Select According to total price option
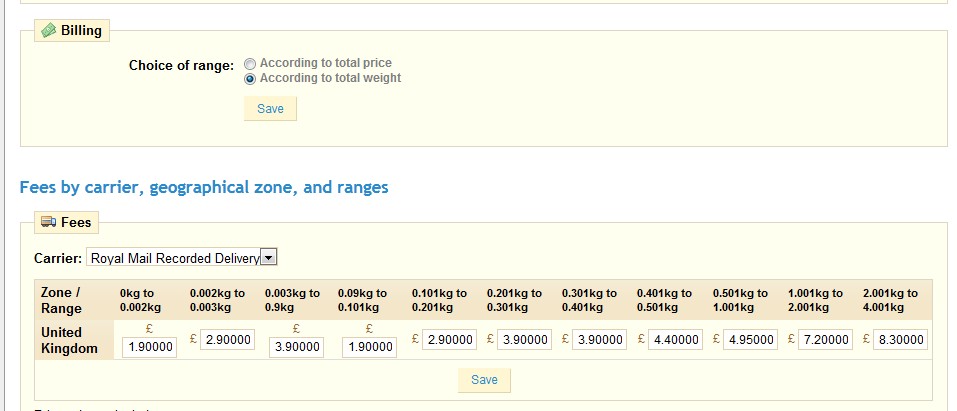 pos(250,64)
